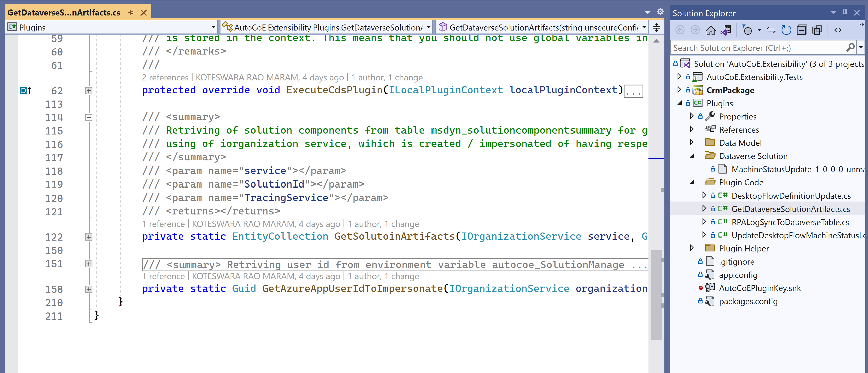Select the Collapse All icon
Screen dimensions: 868x373
802,30
